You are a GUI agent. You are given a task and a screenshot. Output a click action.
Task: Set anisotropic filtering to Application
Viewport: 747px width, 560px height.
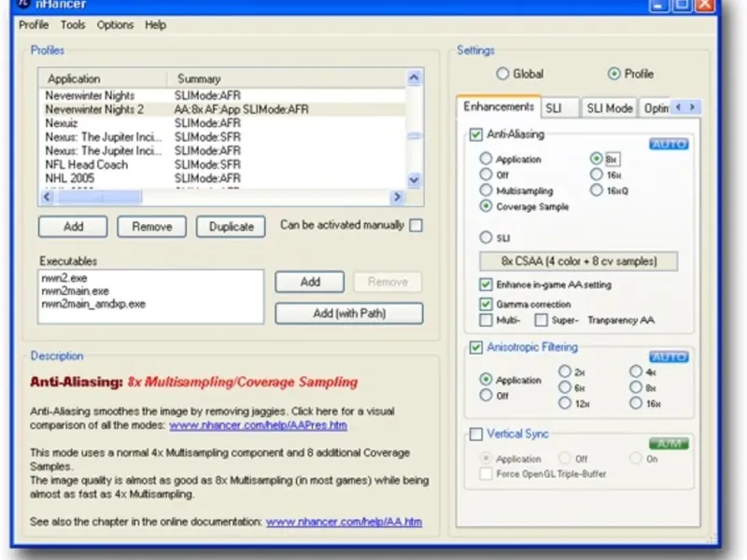(486, 379)
